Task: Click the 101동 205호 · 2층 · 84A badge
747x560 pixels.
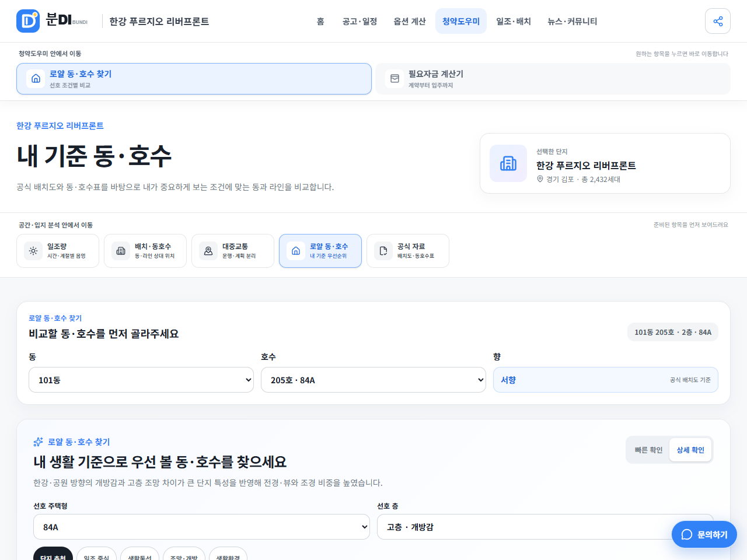Action: (673, 332)
